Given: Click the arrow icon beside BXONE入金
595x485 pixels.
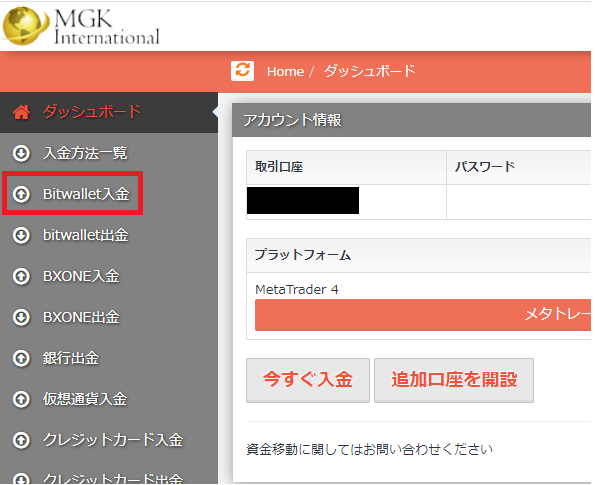Looking at the screenshot, I should click(21, 276).
